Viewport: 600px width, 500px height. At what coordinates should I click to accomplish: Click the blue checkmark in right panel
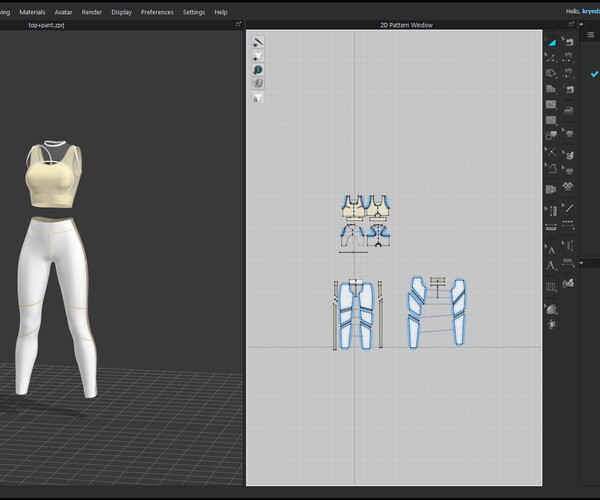click(x=594, y=74)
